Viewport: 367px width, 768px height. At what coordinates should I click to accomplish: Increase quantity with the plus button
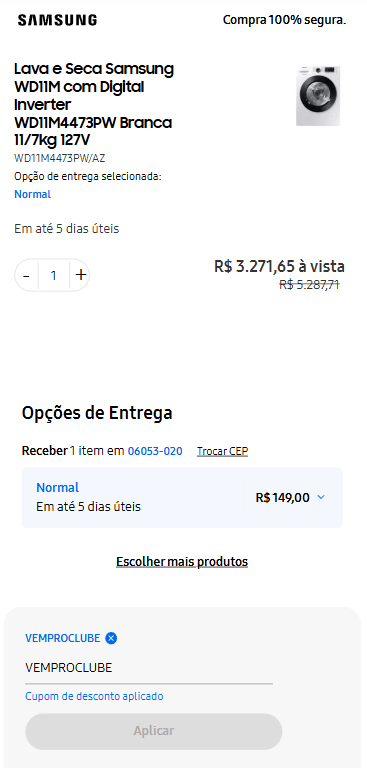(80, 275)
